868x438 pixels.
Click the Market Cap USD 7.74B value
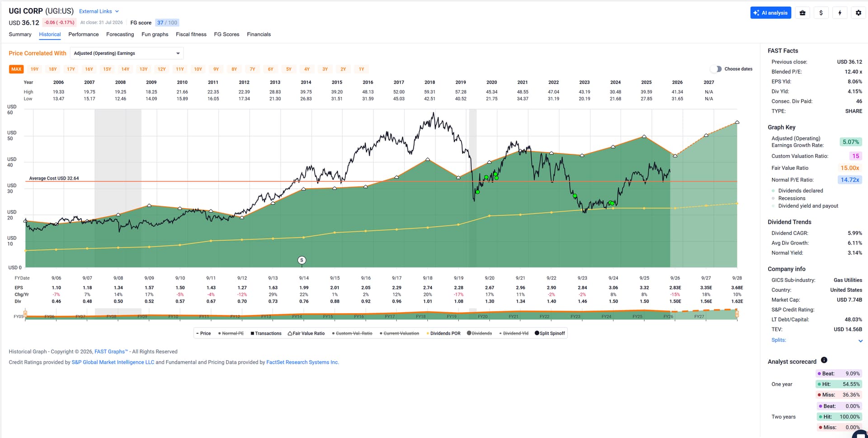tap(849, 300)
